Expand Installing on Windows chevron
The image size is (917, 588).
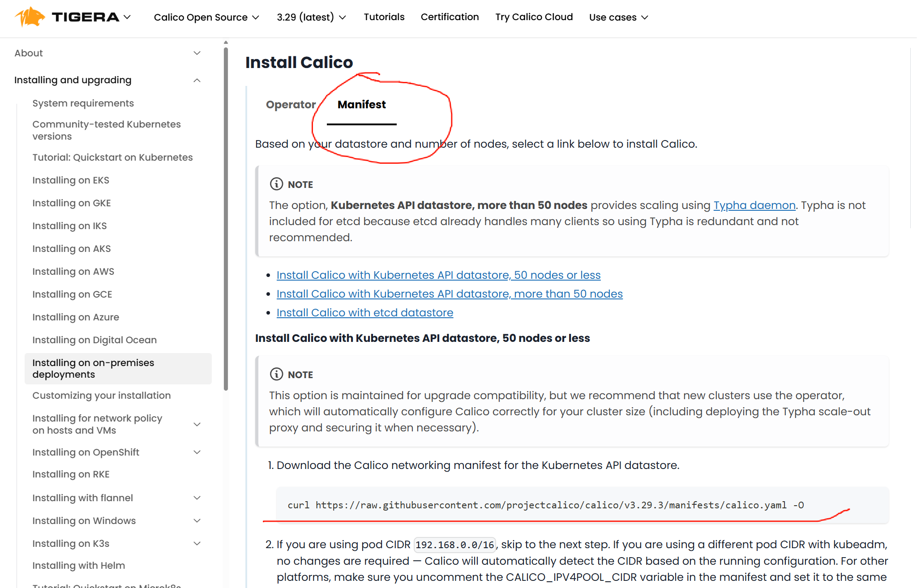point(197,520)
